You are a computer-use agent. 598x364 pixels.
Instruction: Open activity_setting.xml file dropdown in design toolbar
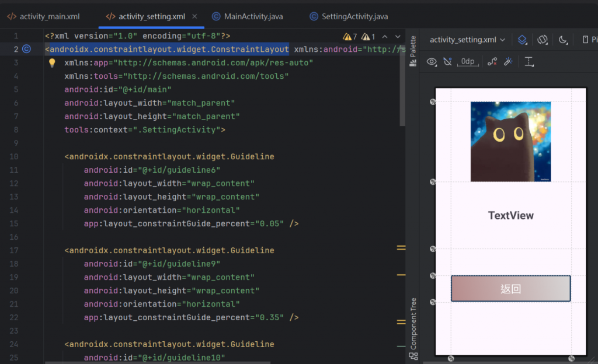pos(467,40)
